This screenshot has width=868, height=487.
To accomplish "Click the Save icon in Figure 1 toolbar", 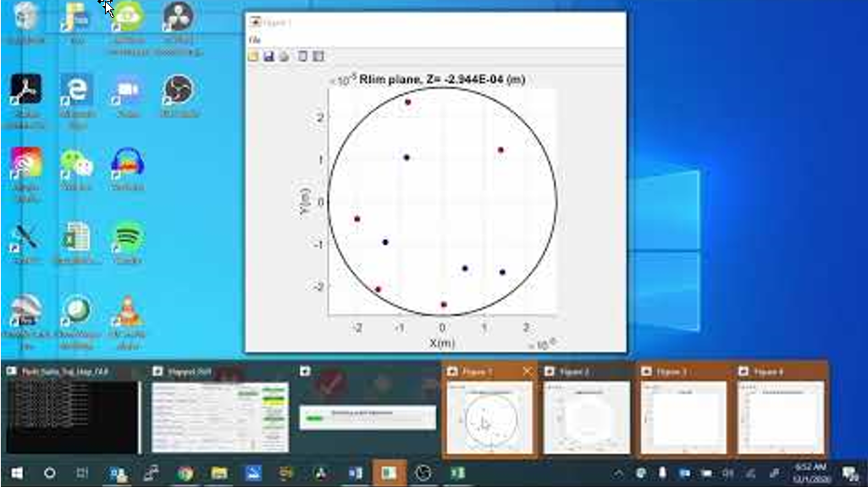I will click(268, 57).
